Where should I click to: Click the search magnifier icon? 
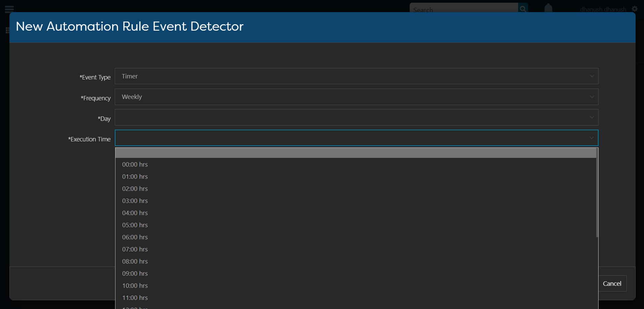click(x=523, y=9)
